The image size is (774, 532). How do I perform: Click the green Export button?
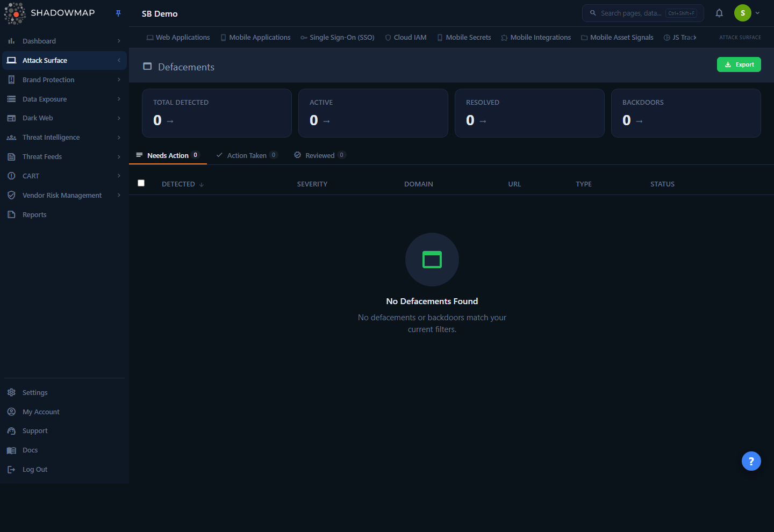(x=739, y=64)
